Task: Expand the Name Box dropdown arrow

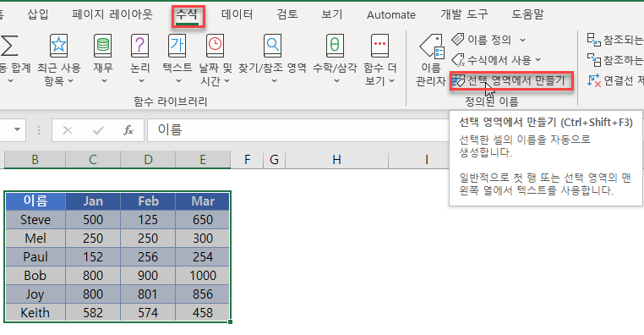Action: [x=17, y=130]
